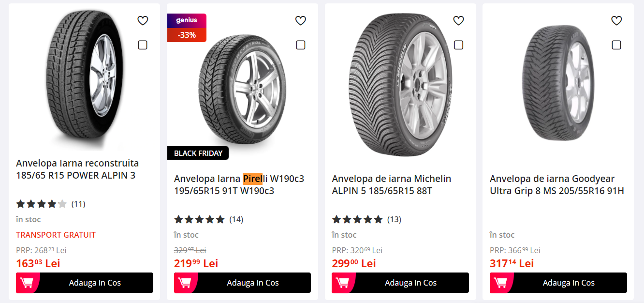This screenshot has height=303, width=644.
Task: Click the genius badge on Pirelli tire
Action: tap(187, 20)
